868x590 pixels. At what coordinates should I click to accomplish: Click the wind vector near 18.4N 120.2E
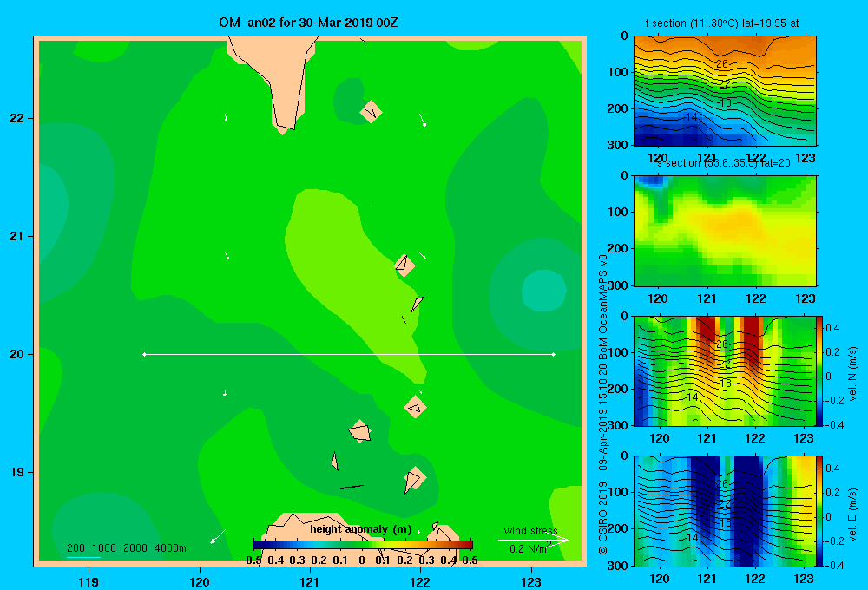(x=218, y=535)
